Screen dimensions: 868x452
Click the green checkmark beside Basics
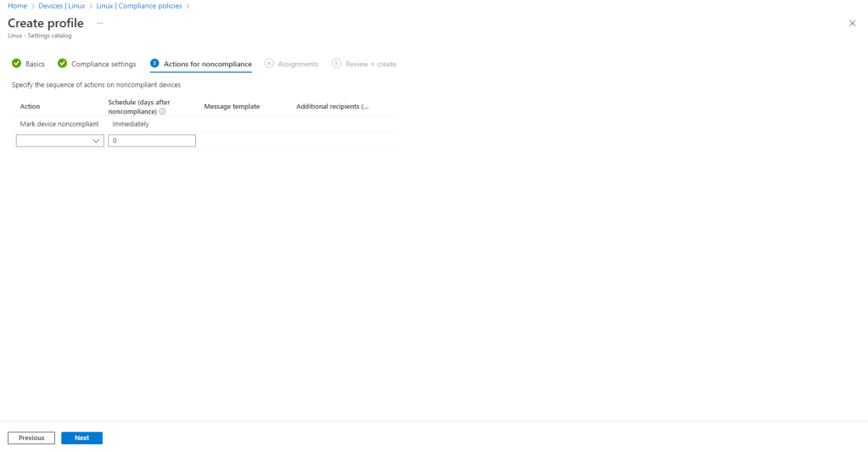pyautogui.click(x=16, y=64)
